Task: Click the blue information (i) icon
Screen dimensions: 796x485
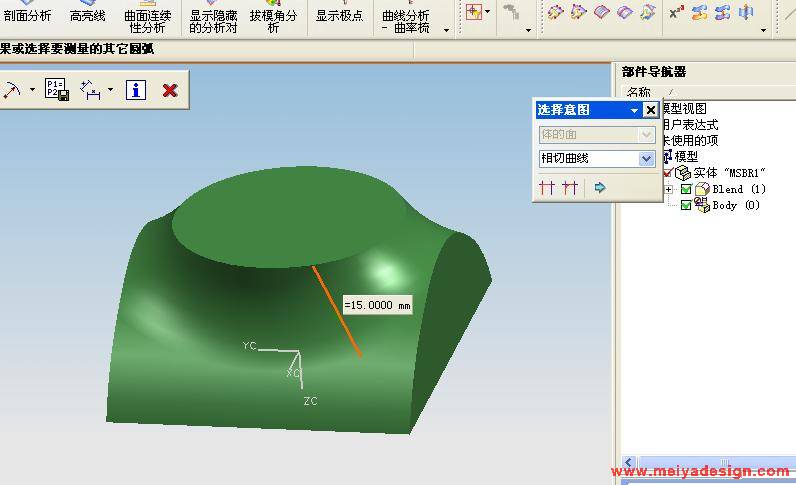Action: pyautogui.click(x=136, y=90)
